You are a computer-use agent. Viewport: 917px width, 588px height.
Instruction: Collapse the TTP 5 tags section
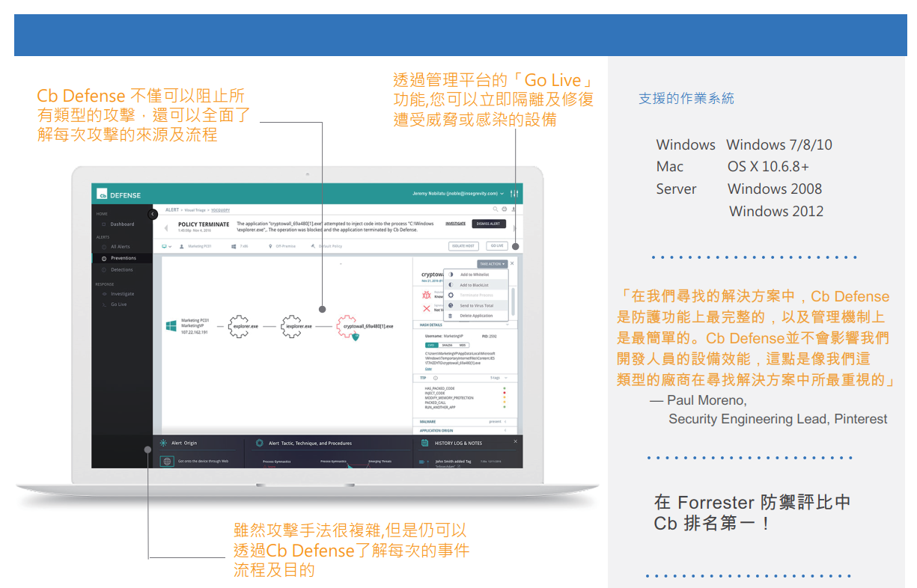[x=506, y=378]
